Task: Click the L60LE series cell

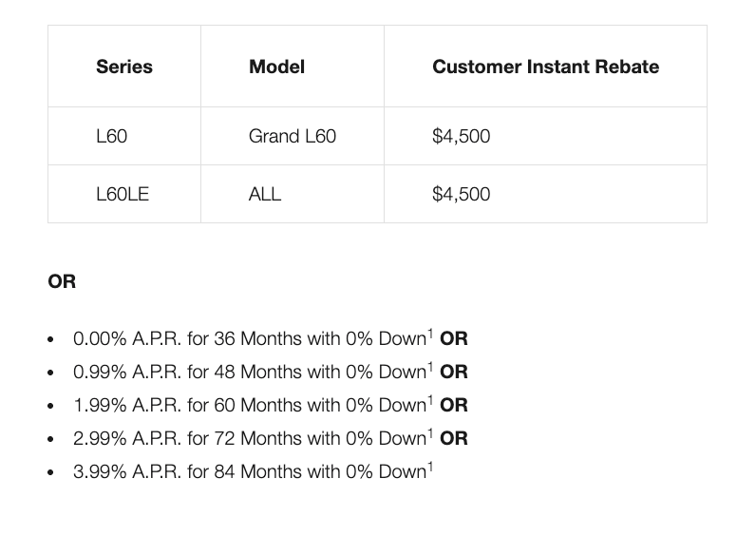Action: (123, 194)
